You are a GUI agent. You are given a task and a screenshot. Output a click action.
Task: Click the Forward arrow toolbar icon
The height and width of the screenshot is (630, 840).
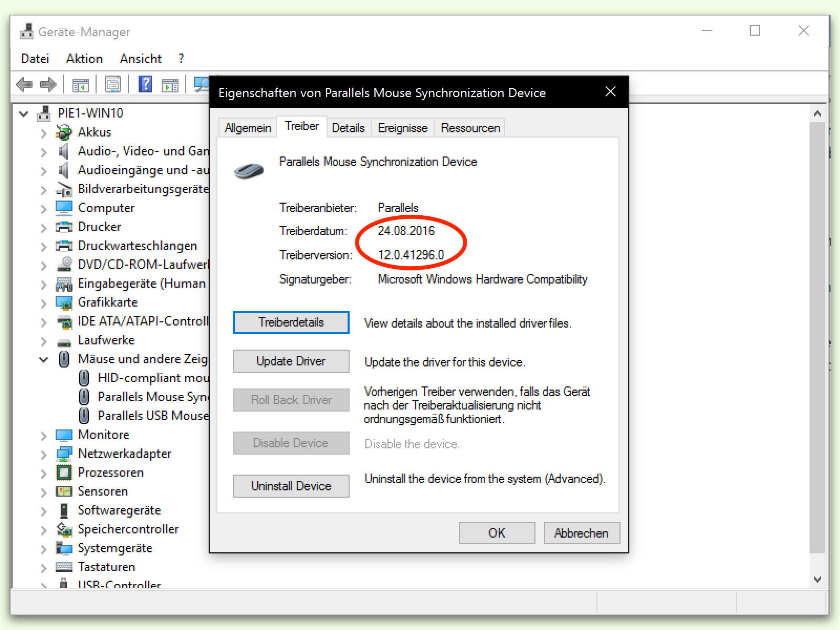pyautogui.click(x=48, y=84)
